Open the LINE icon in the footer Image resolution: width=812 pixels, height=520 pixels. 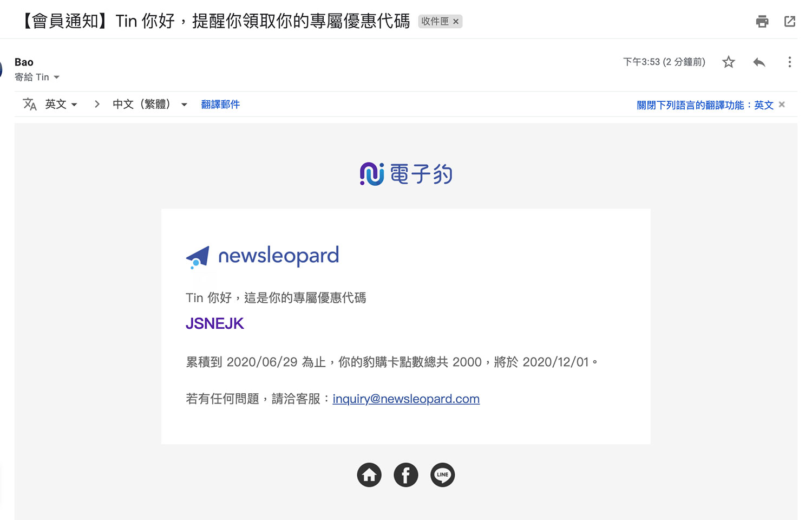(x=443, y=475)
